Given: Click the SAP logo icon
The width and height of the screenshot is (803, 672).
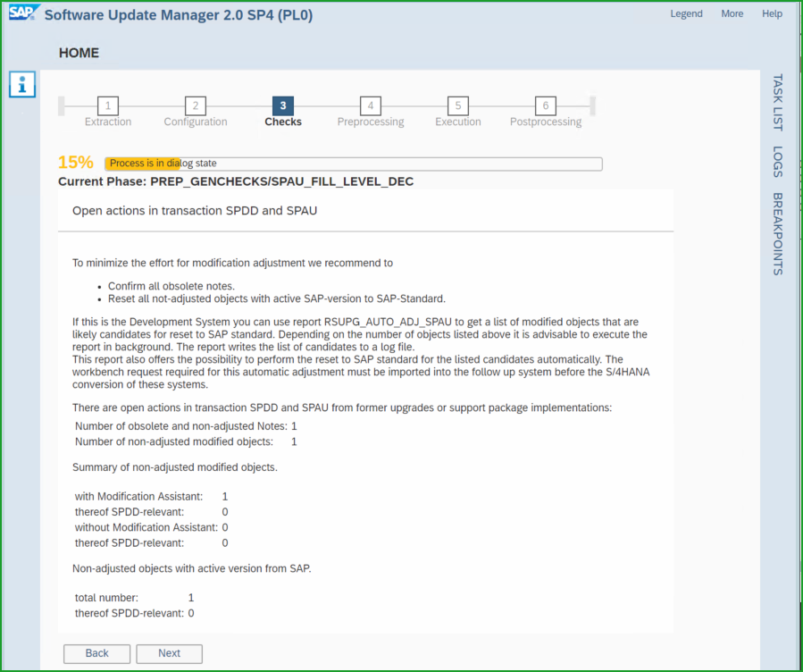Looking at the screenshot, I should point(24,13).
